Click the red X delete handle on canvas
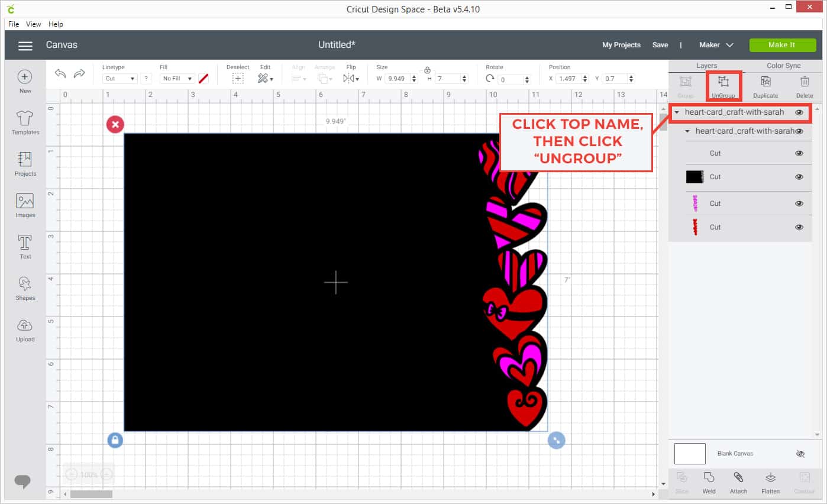827x504 pixels. tap(115, 124)
